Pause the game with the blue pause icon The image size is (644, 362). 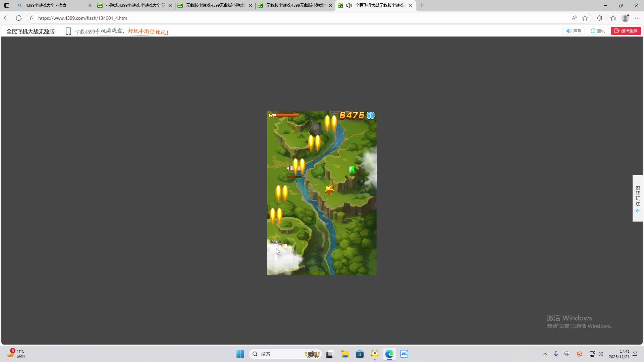(x=371, y=115)
